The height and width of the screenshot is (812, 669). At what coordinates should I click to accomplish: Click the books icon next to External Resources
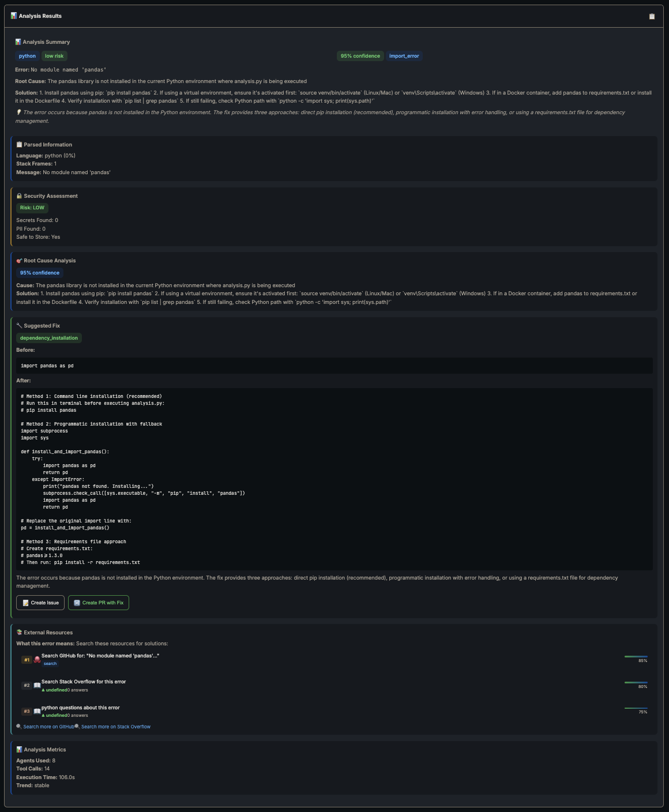[19, 633]
